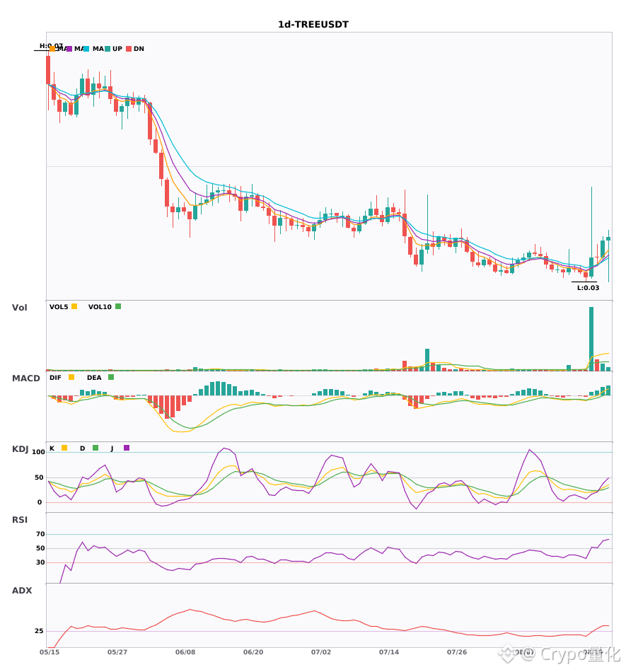Click the KDJ panel label
This screenshot has height=672, width=626.
click(20, 449)
